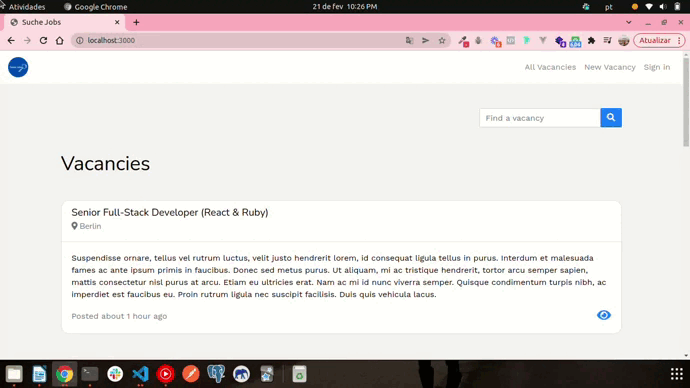The height and width of the screenshot is (388, 690).
Task: Bookmark this page with the star icon
Action: click(x=442, y=40)
